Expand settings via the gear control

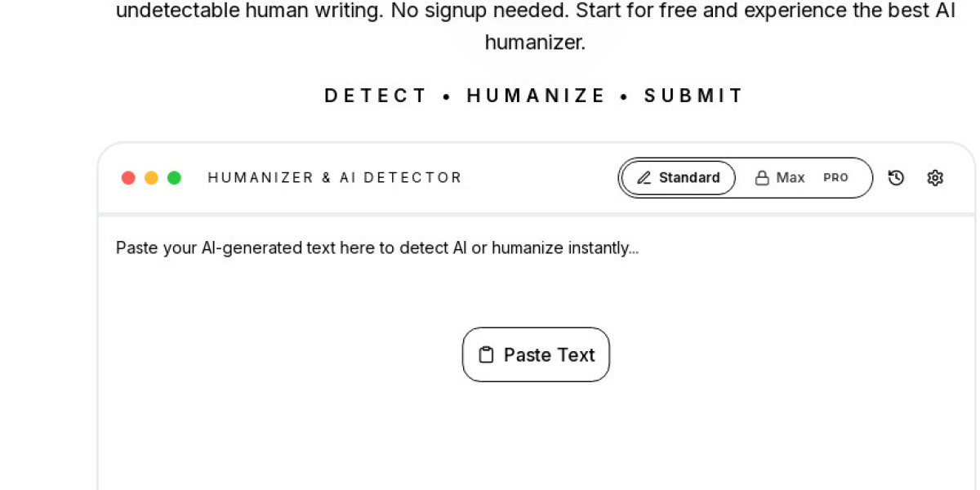(935, 177)
